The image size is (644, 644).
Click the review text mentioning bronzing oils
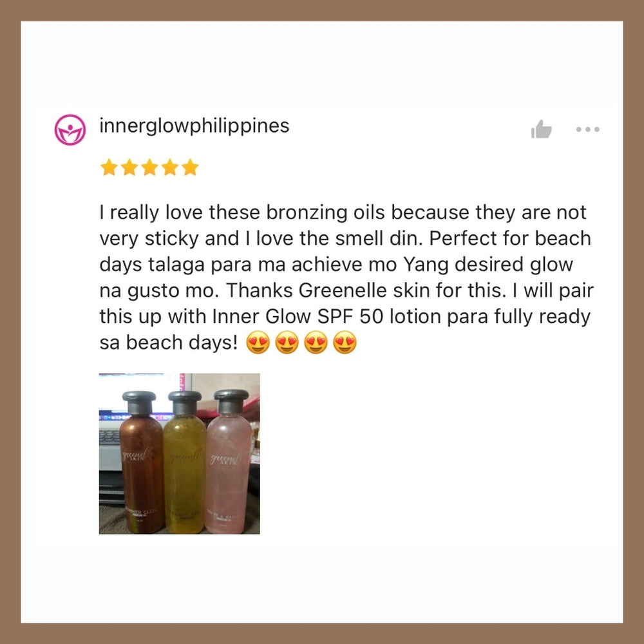(x=346, y=277)
